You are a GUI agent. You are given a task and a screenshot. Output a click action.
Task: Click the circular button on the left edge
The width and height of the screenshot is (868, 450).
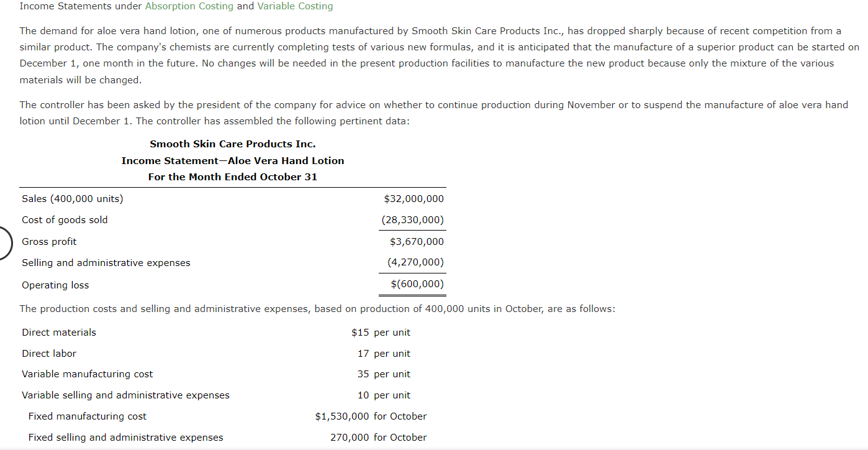coord(3,243)
